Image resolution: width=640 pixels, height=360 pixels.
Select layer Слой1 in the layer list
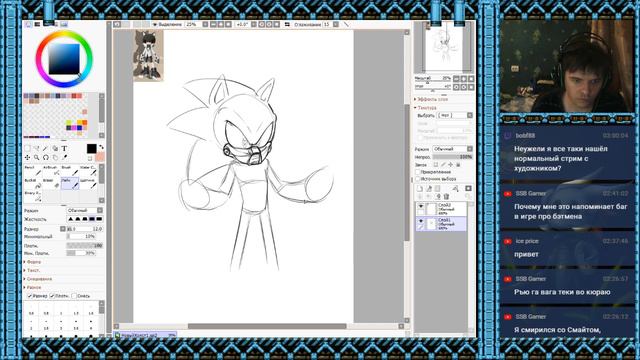pos(441,224)
